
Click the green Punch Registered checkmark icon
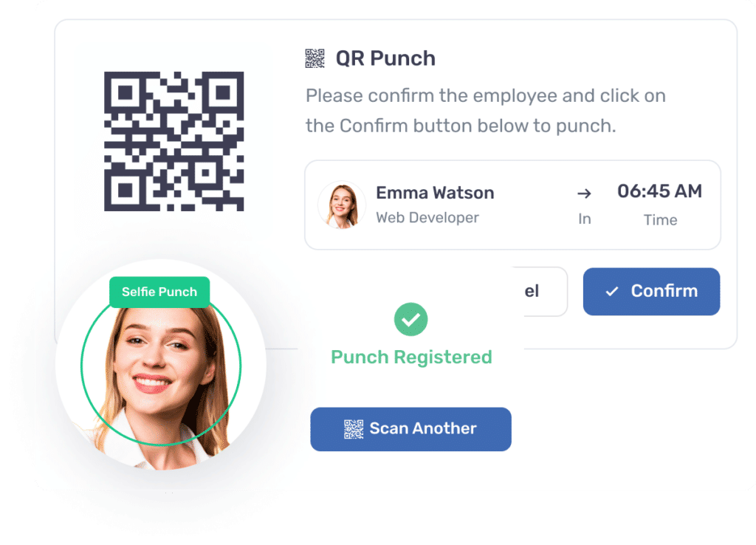410,319
